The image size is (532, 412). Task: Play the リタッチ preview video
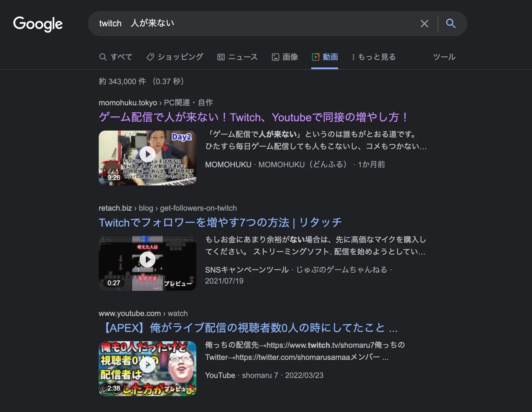148,259
